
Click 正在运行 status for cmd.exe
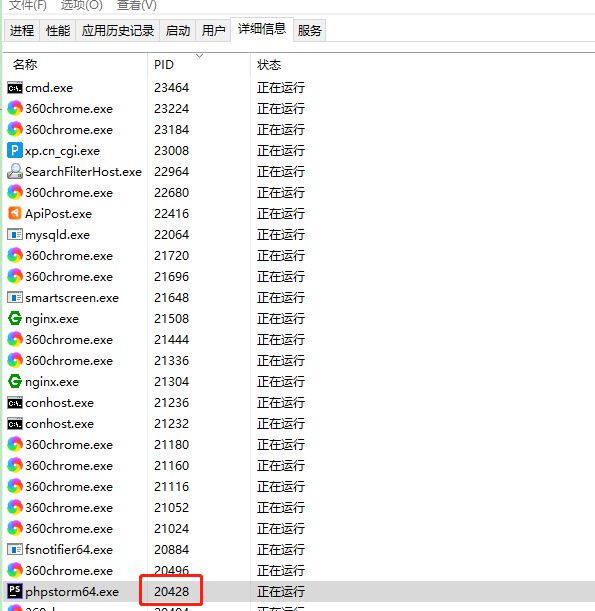(x=281, y=88)
